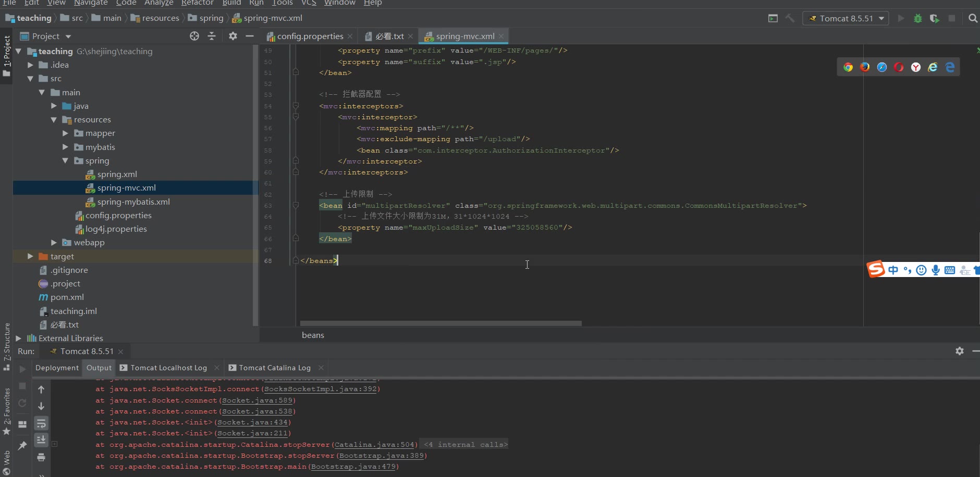Toggle scroll to end in Run console
Screen dimensions: 980x477
[41, 440]
